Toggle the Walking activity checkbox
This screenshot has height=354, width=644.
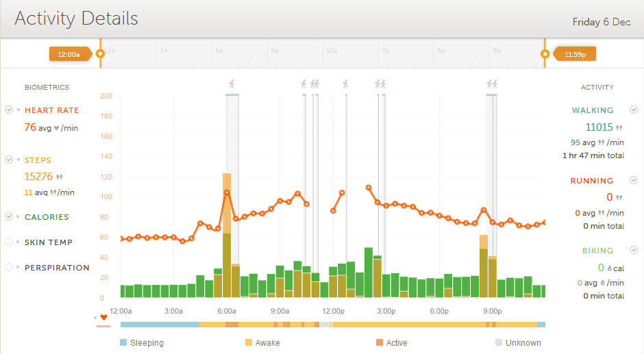click(x=634, y=110)
